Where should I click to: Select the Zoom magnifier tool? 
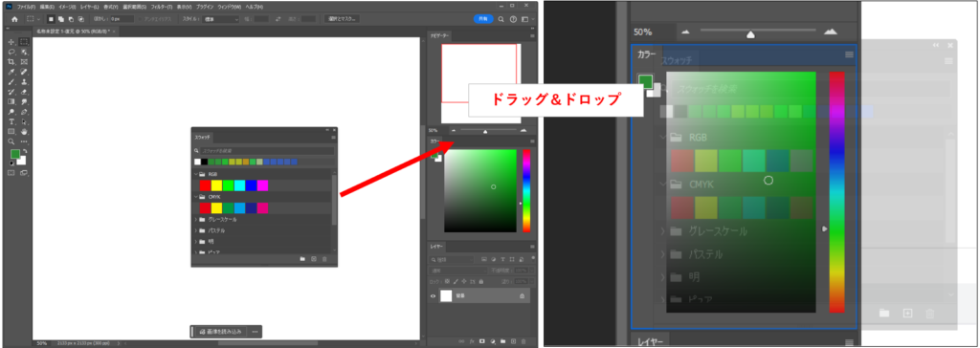point(11,141)
